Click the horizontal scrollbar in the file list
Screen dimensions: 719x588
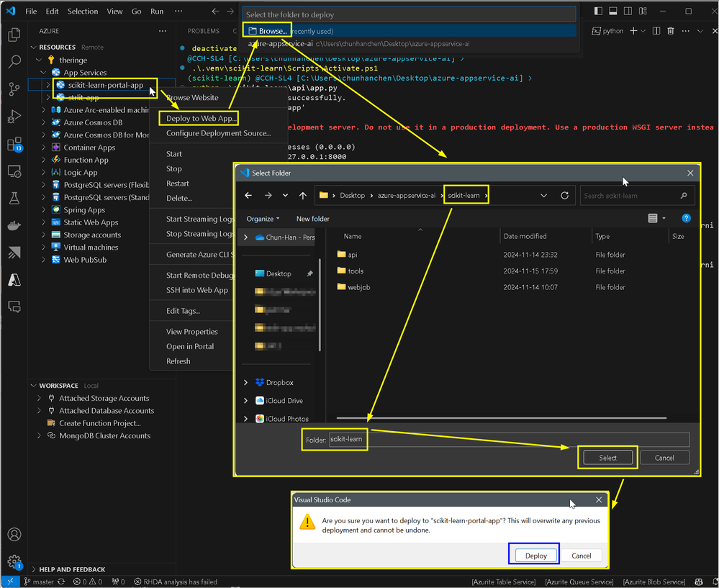[x=501, y=418]
